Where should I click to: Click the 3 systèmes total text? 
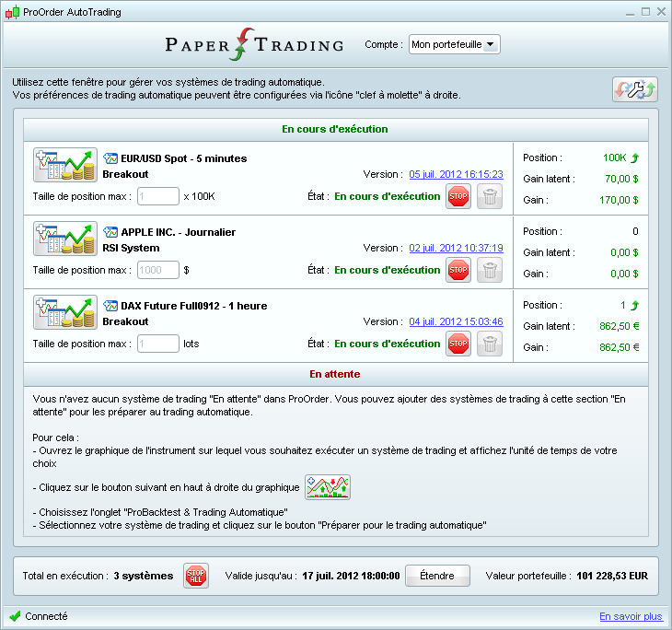pyautogui.click(x=143, y=576)
